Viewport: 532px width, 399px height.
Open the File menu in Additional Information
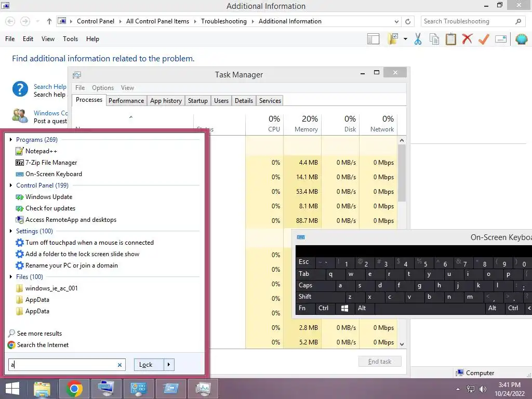tap(10, 39)
